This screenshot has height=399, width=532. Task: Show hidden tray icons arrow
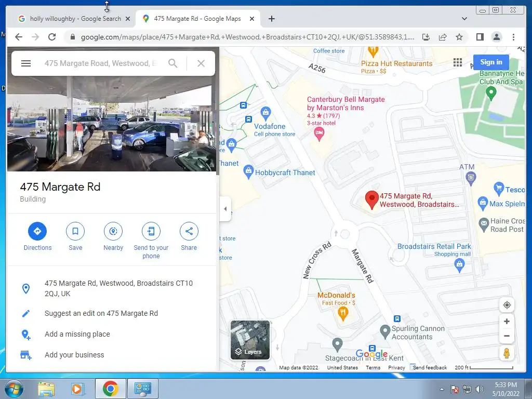click(x=442, y=389)
